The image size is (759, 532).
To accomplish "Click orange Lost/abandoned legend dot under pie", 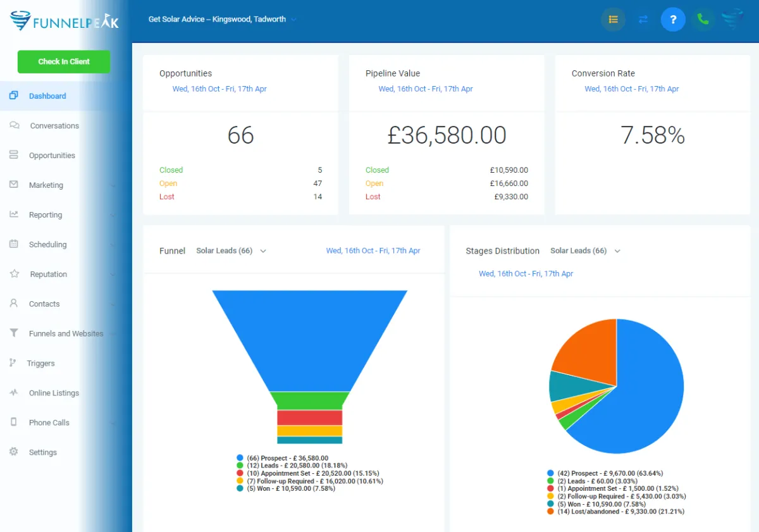I will click(x=551, y=511).
